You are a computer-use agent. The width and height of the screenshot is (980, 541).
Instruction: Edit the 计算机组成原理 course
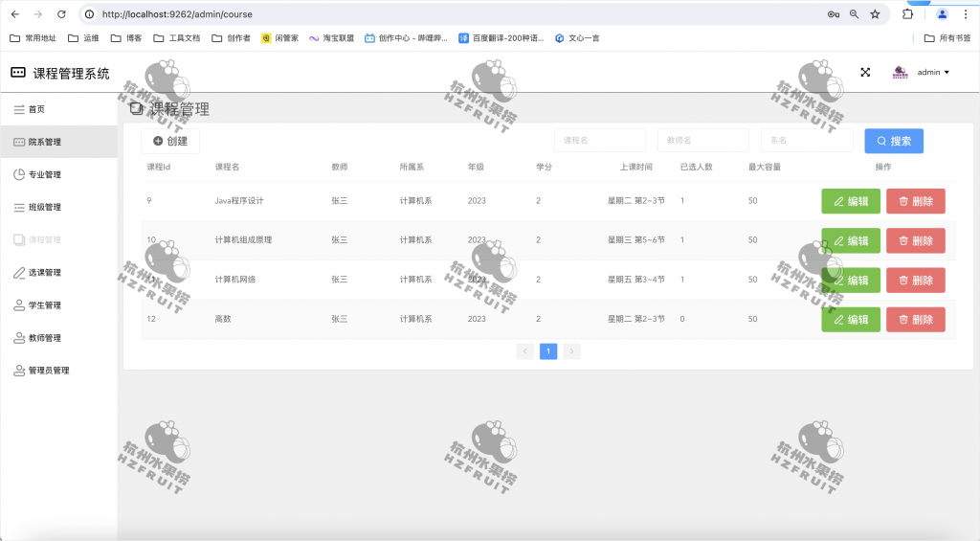point(851,240)
